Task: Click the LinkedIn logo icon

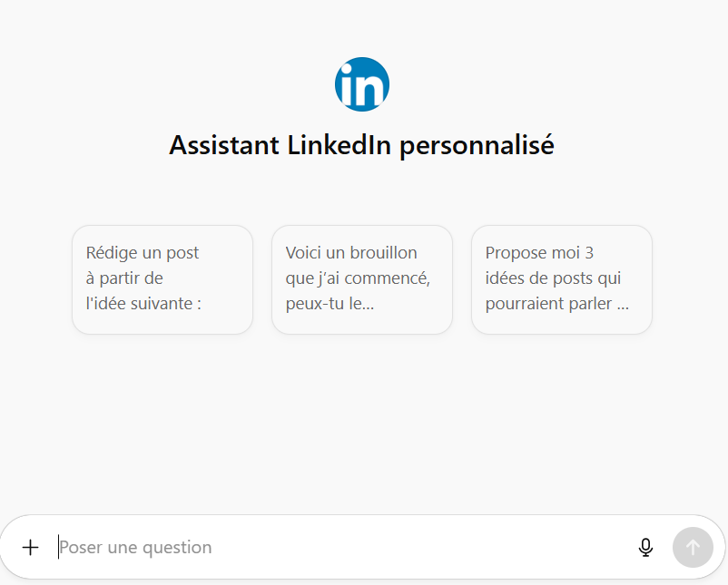Action: point(361,84)
